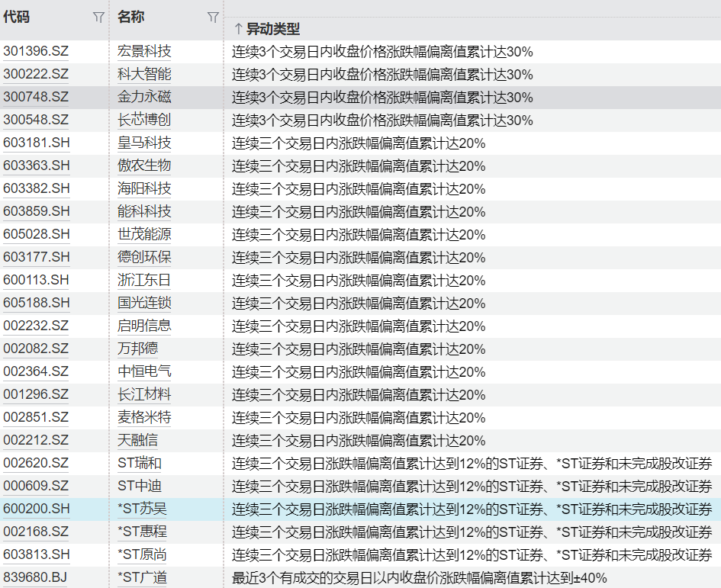
Task: Open stock code 002168.SZ
Action: [36, 532]
